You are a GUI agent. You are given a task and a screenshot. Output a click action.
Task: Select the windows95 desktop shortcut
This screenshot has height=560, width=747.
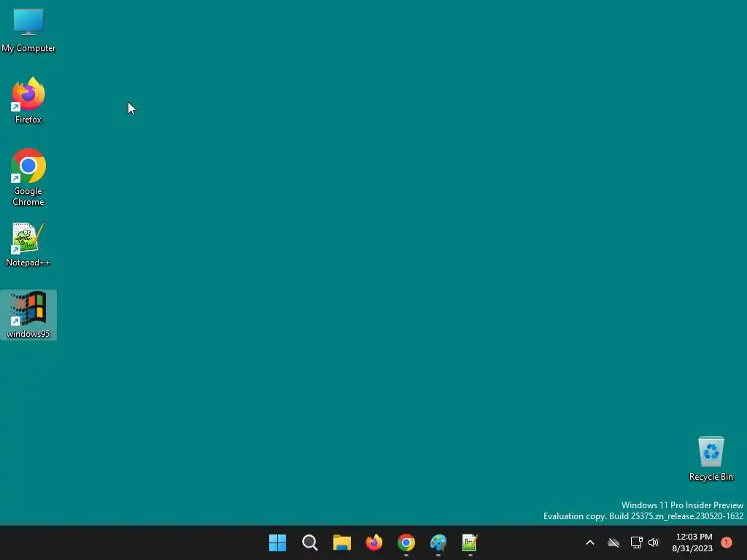(x=28, y=315)
